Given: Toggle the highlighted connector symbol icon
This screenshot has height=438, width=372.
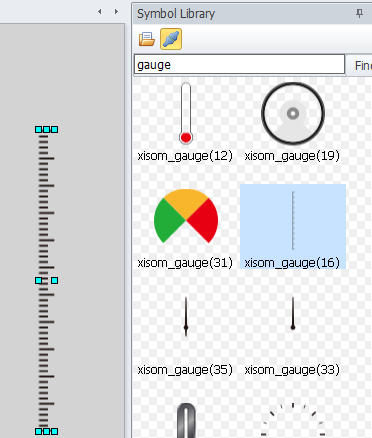Looking at the screenshot, I should pos(171,39).
